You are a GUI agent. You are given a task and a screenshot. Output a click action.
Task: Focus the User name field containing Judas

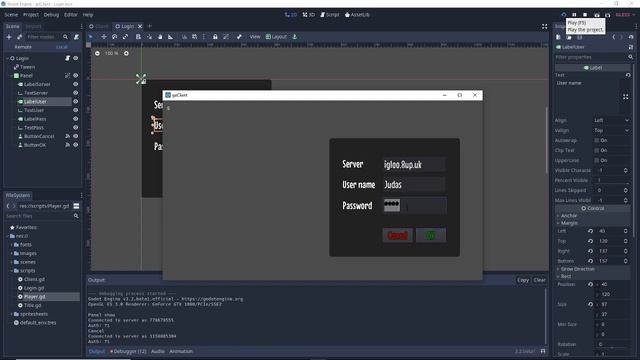pos(414,184)
